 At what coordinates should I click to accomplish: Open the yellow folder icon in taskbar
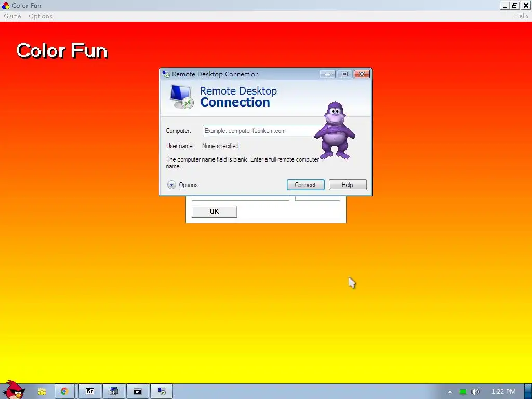[x=42, y=392]
